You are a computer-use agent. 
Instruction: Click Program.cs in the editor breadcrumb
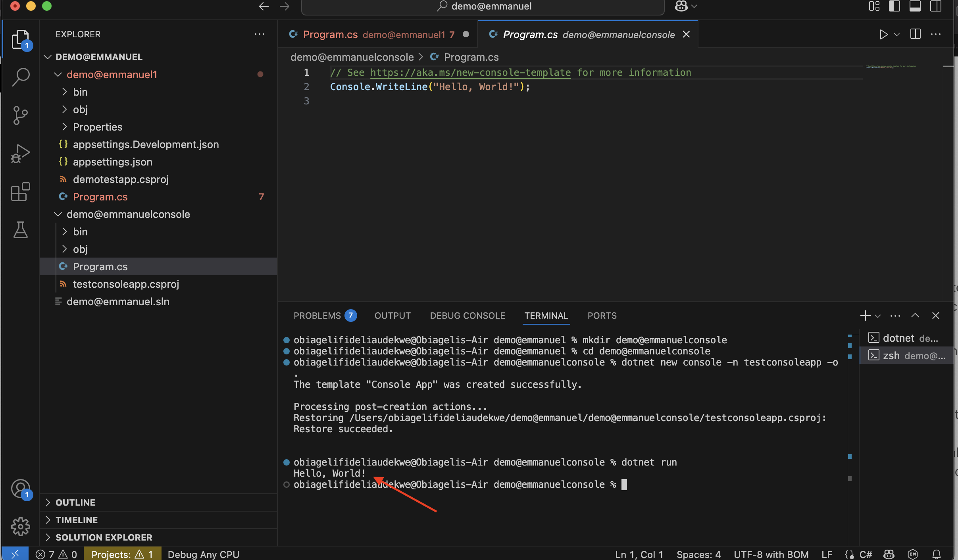click(471, 57)
